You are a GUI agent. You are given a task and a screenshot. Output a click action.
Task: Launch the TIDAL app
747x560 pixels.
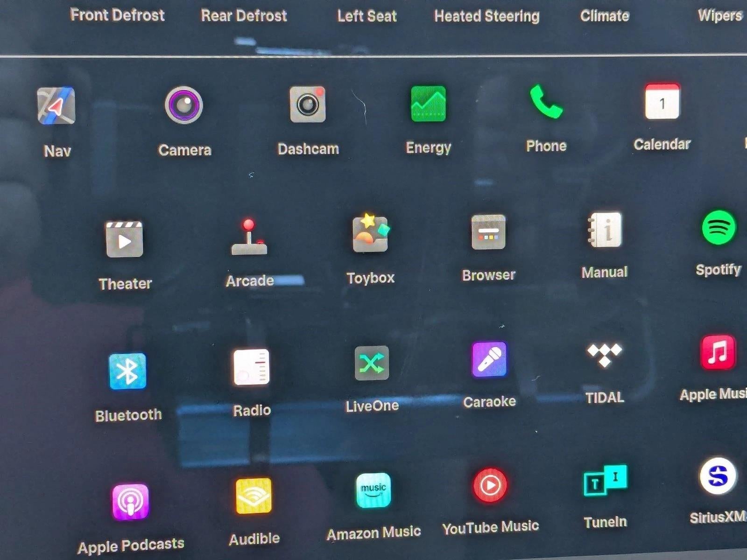tap(605, 355)
